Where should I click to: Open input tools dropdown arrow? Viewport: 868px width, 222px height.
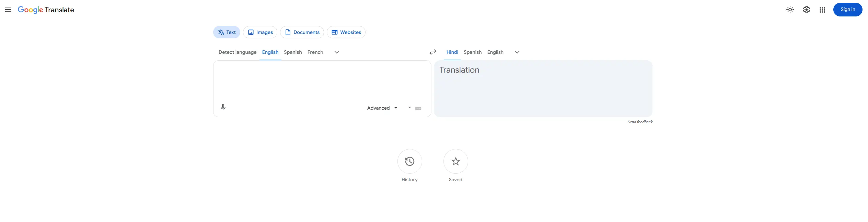pos(409,108)
